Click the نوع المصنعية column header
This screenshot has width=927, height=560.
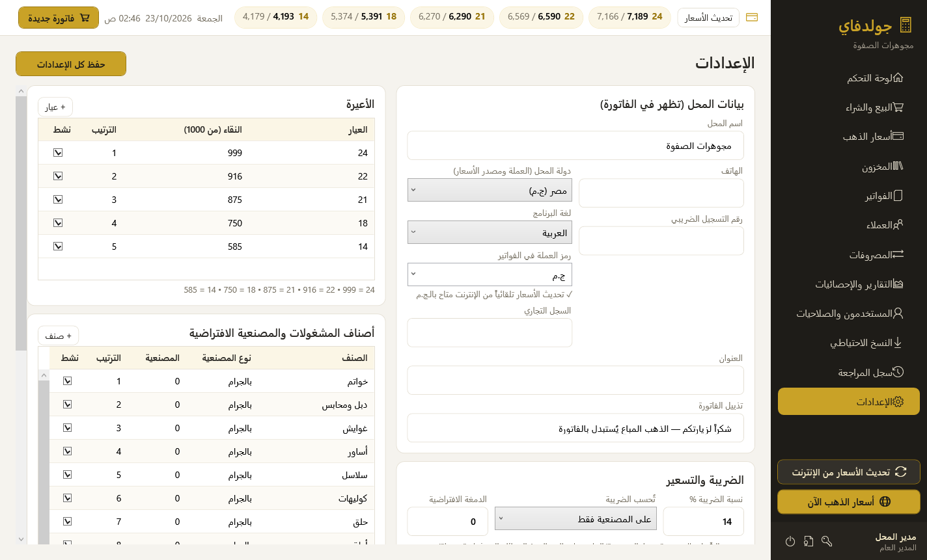tap(227, 358)
